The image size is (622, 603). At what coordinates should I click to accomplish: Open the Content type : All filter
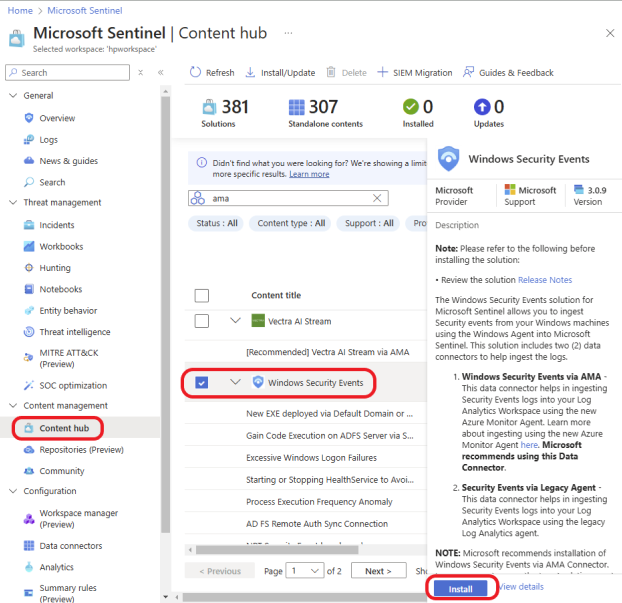point(291,223)
